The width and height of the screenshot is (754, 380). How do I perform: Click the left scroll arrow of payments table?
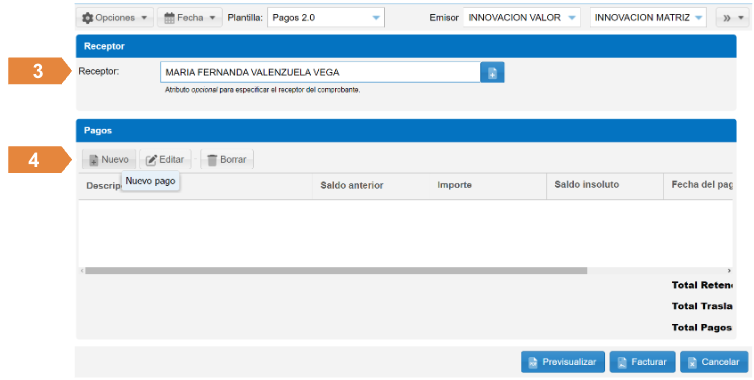click(82, 271)
